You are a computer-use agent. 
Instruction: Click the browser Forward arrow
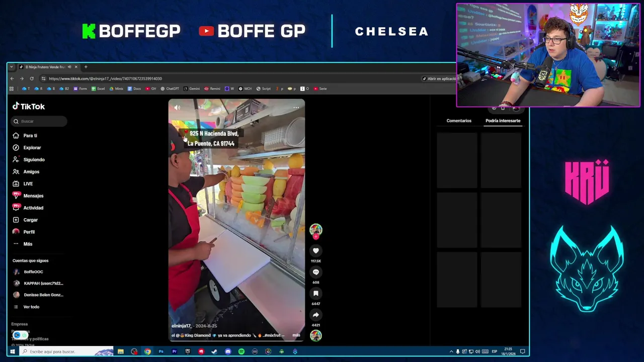(22, 78)
